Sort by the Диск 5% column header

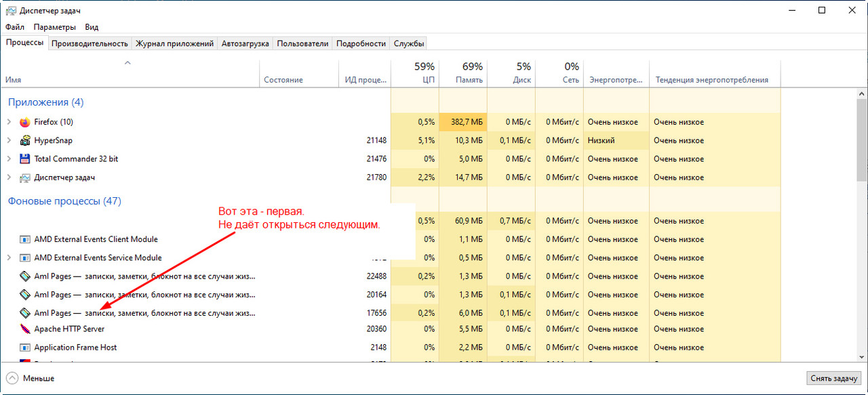tap(511, 73)
